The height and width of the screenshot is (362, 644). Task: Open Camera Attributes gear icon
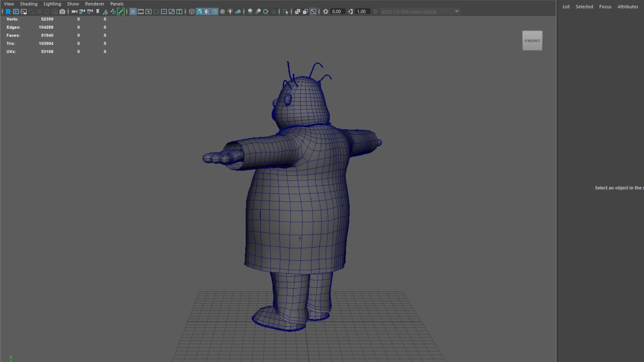click(90, 11)
